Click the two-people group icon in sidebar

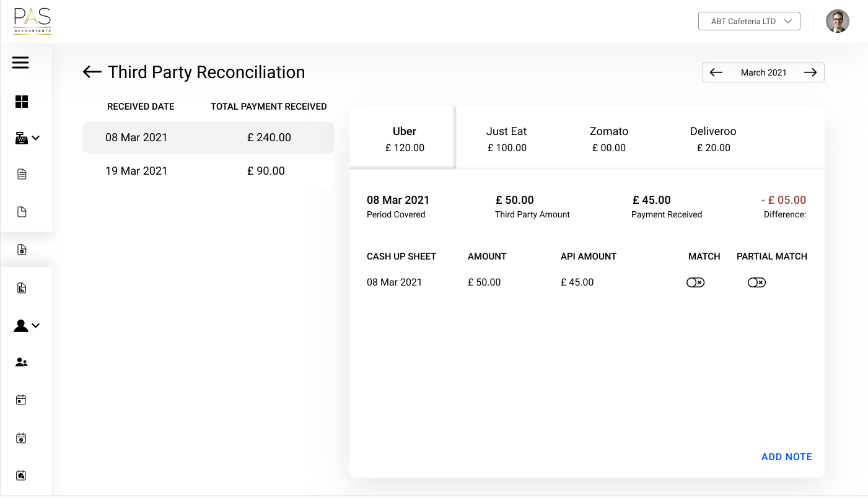[x=22, y=362]
